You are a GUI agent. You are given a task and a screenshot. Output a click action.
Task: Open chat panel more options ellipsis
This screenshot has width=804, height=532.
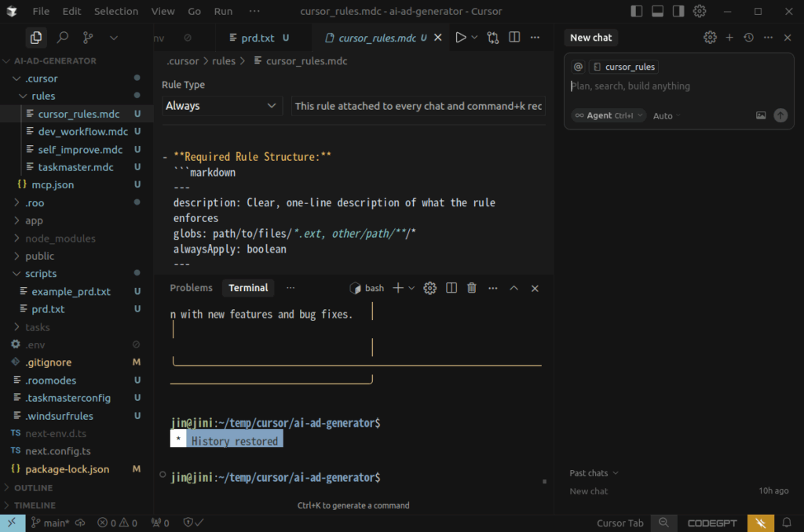point(768,38)
